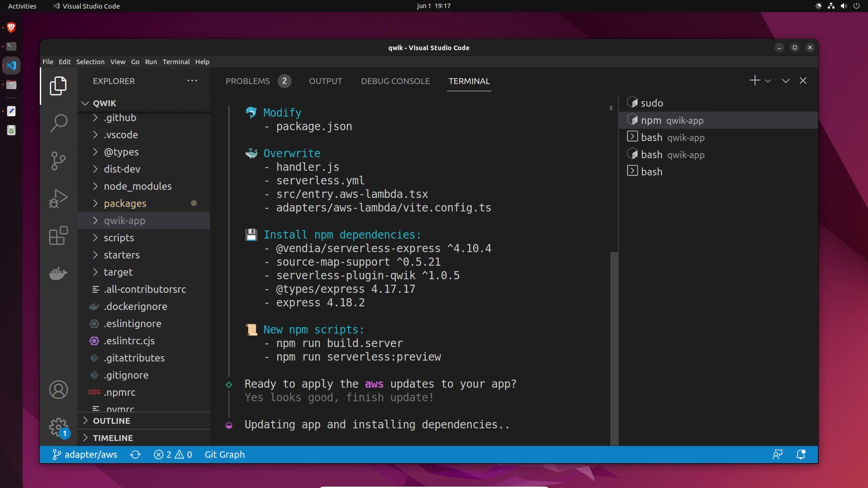Open the Docker view in activity bar
This screenshot has height=488, width=868.
(x=58, y=273)
